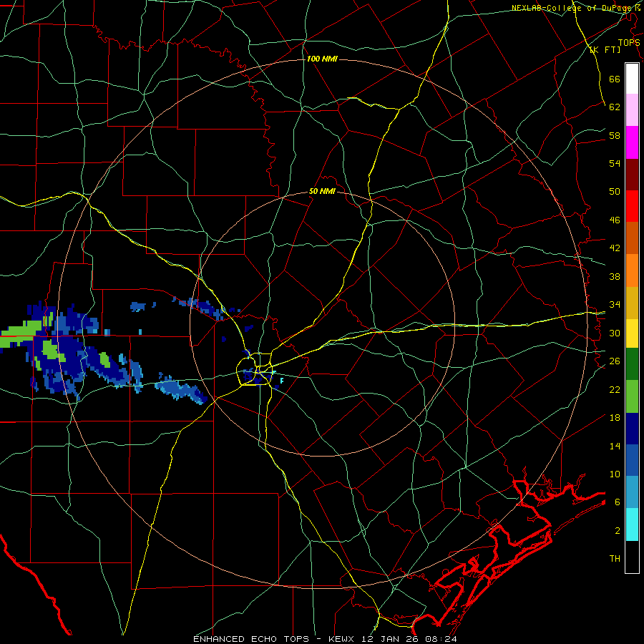
Task: Click the TOPS legend heading
Action: pyautogui.click(x=629, y=42)
